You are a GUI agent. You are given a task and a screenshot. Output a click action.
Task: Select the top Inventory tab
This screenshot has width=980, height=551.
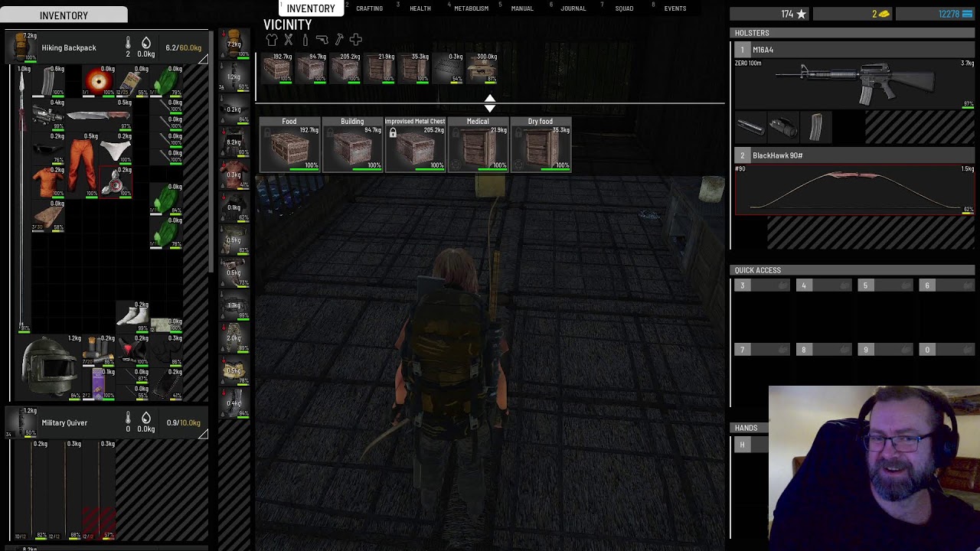(x=311, y=8)
